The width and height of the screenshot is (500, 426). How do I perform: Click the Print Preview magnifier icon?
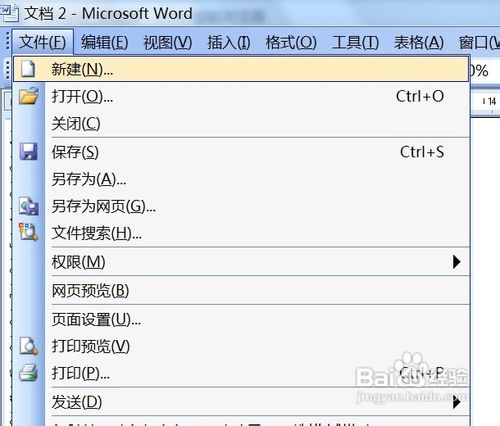[x=29, y=346]
